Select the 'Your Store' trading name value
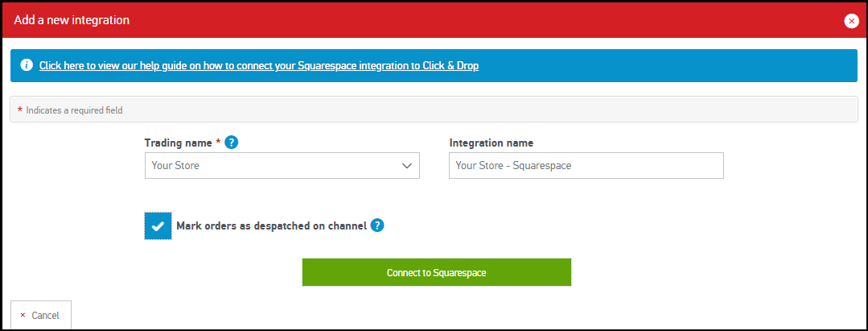Image resolution: width=868 pixels, height=331 pixels. (x=176, y=166)
